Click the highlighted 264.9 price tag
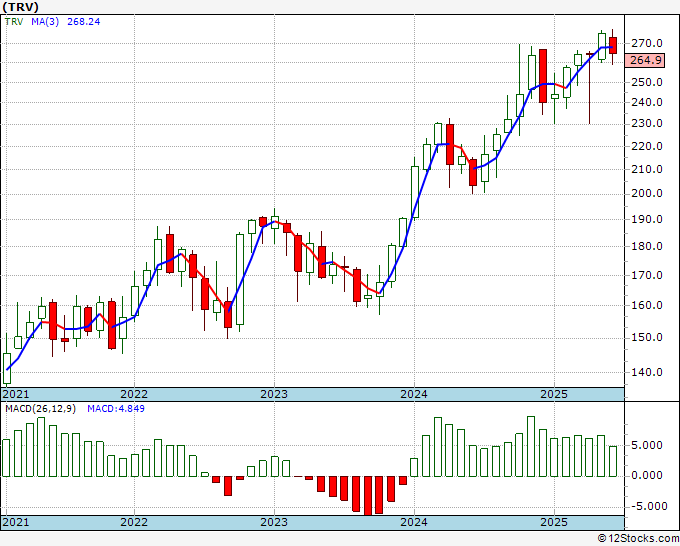The width and height of the screenshot is (680, 546). pos(647,60)
